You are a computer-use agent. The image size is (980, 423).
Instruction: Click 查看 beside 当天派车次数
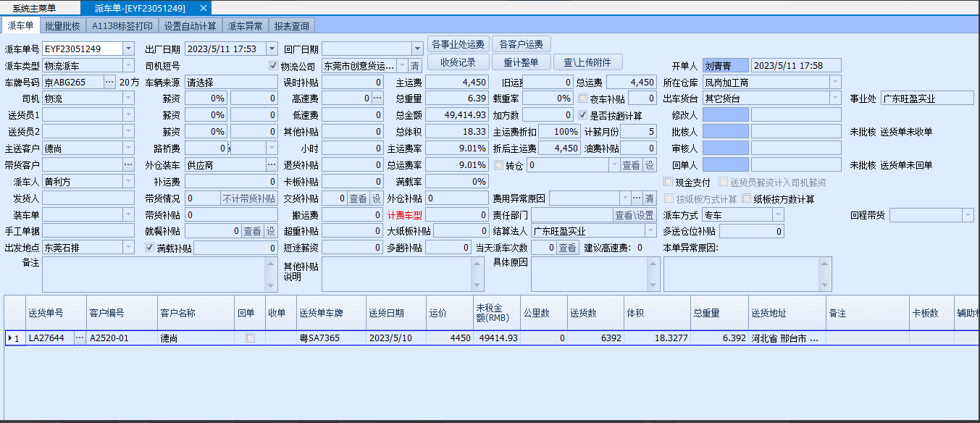click(x=567, y=248)
